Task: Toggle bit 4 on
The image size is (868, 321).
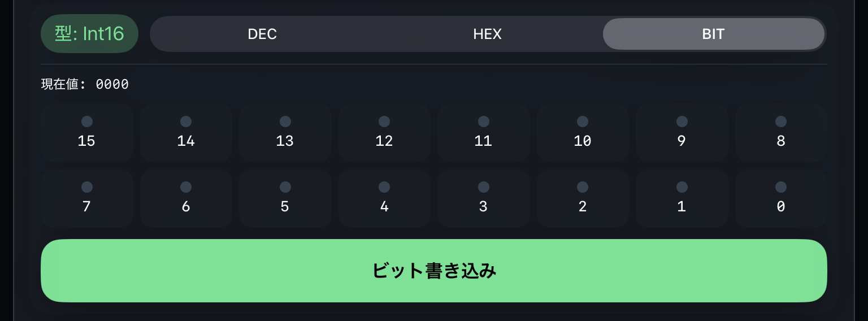Action: point(384,198)
